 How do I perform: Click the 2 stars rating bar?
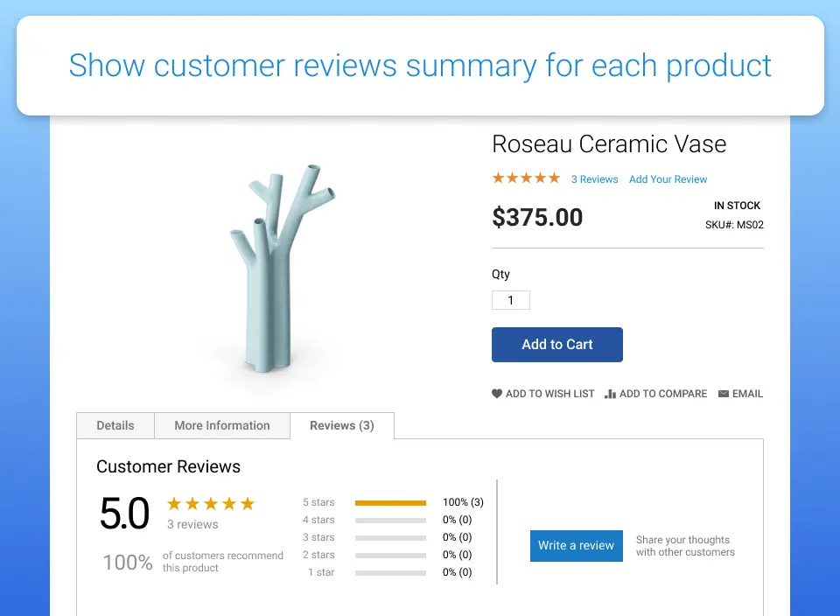point(390,556)
